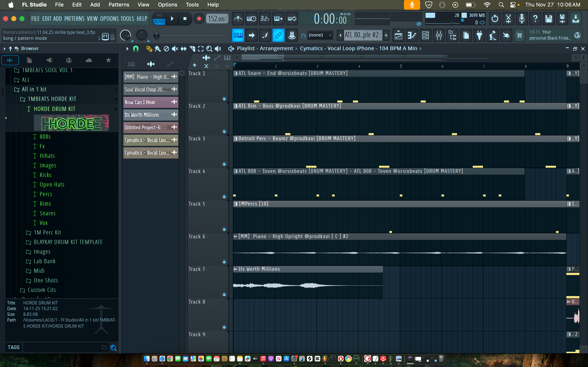The height and width of the screenshot is (367, 588).
Task: Select the playlist mute tool
Action: [x=175, y=49]
